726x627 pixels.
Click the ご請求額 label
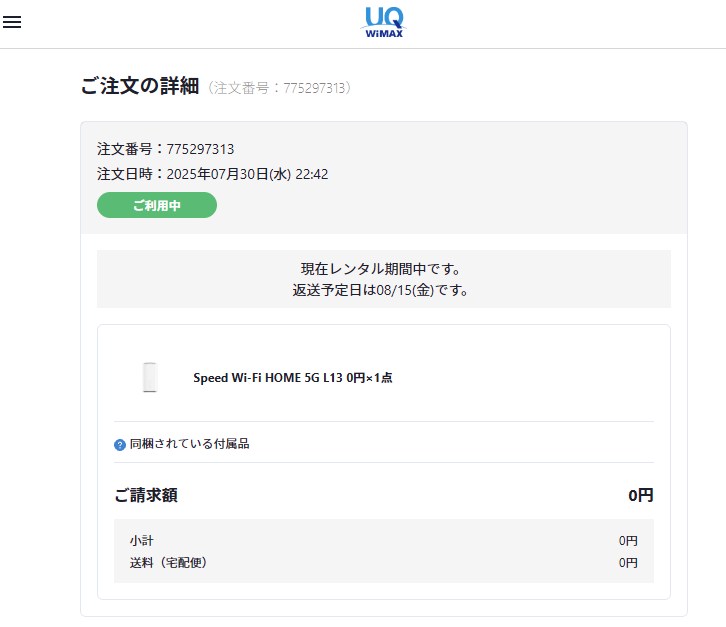coord(146,495)
